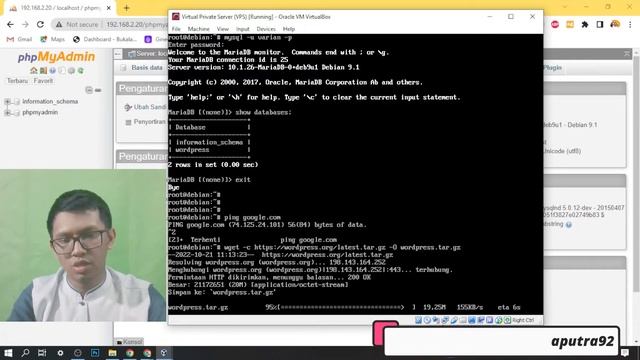Open Windows notification center
640x360 pixels.
click(x=624, y=353)
